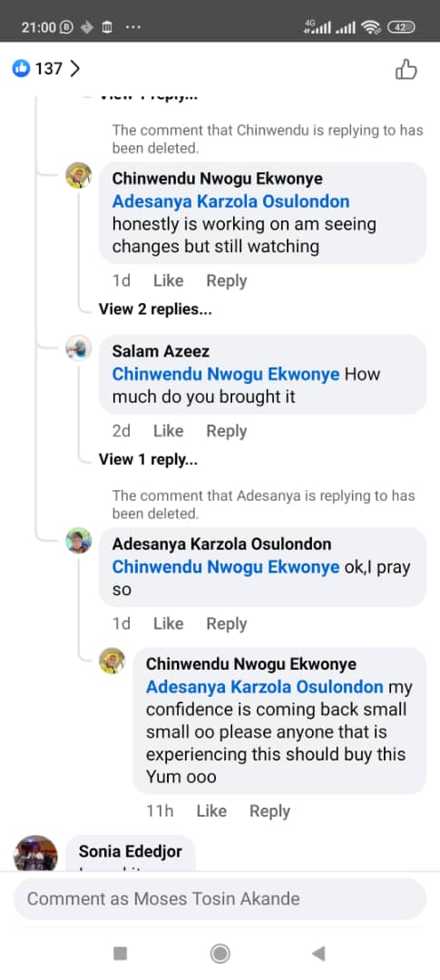Tap the Android recent apps square button
Image resolution: width=440 pixels, height=980 pixels.
pos(120,953)
